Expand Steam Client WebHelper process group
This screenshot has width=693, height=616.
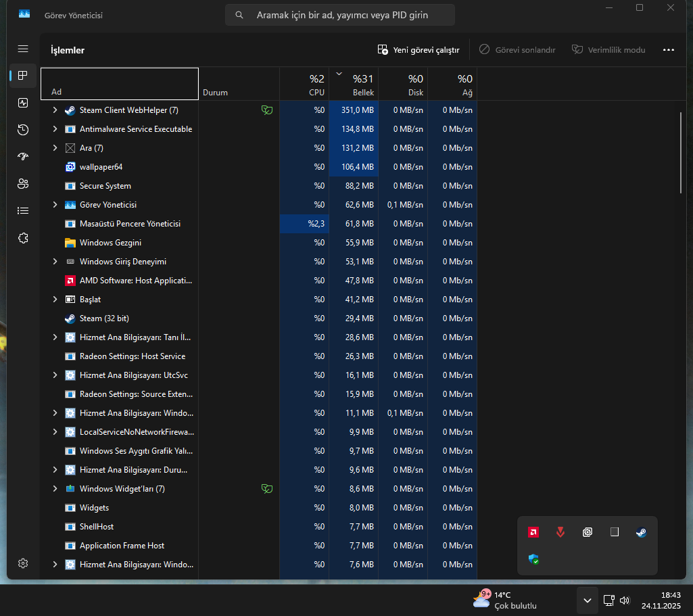click(x=55, y=110)
